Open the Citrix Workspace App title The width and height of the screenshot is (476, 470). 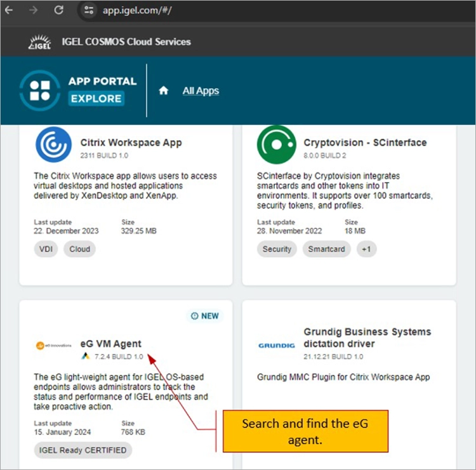tap(131, 143)
